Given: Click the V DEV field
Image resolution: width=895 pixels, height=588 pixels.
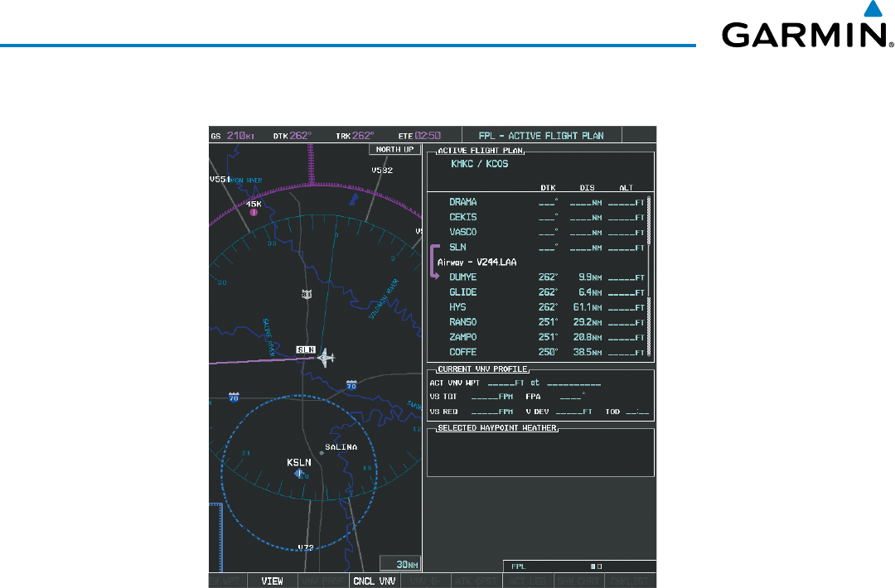Looking at the screenshot, I should coord(573,412).
